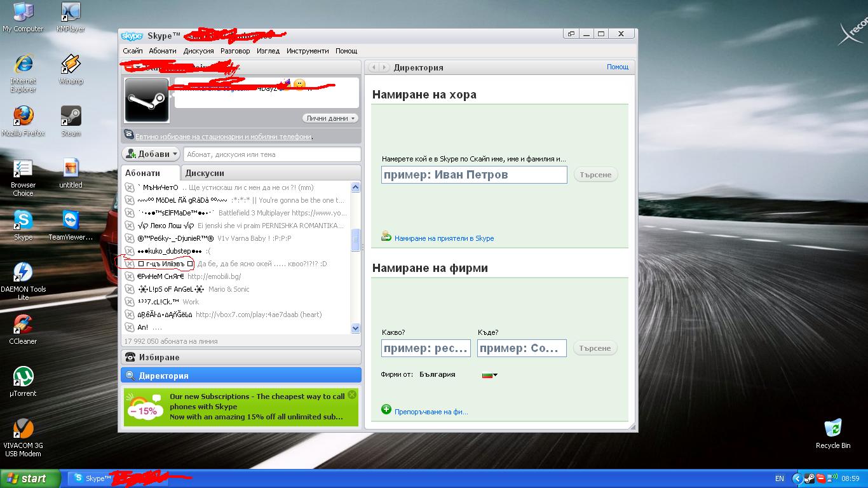
Task: Click the contact list scrollbar down arrow
Action: point(355,328)
